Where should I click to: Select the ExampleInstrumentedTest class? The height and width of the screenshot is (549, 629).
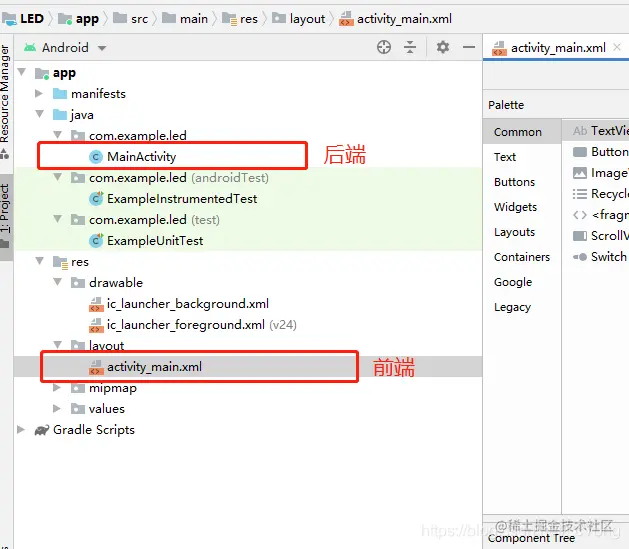182,199
